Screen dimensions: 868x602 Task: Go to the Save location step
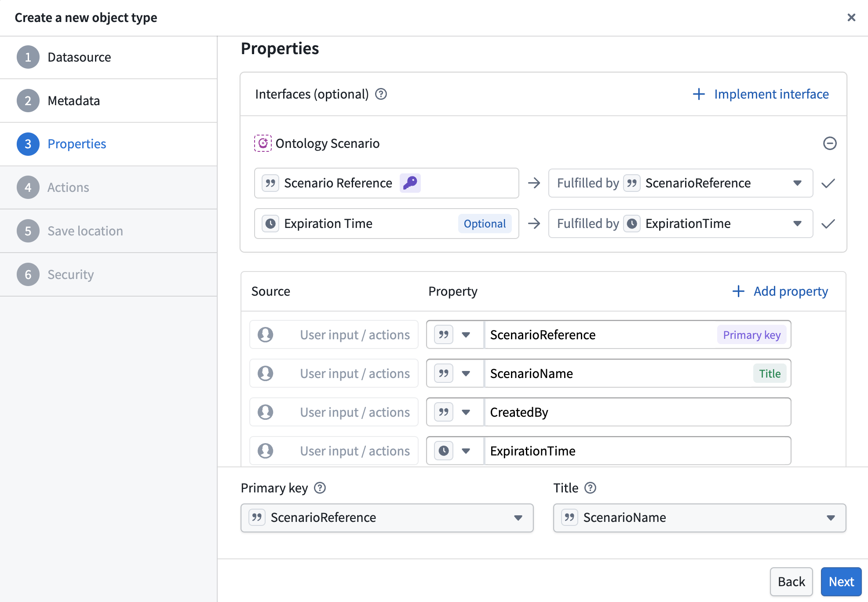pyautogui.click(x=108, y=231)
